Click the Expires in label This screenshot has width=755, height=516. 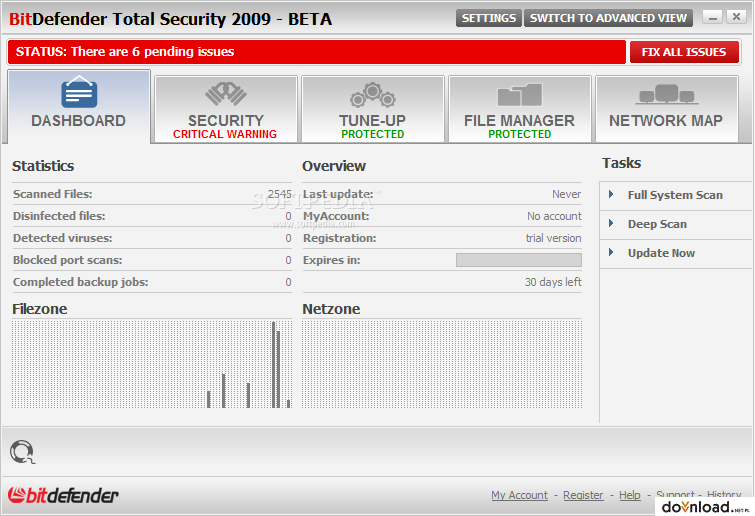tap(332, 260)
